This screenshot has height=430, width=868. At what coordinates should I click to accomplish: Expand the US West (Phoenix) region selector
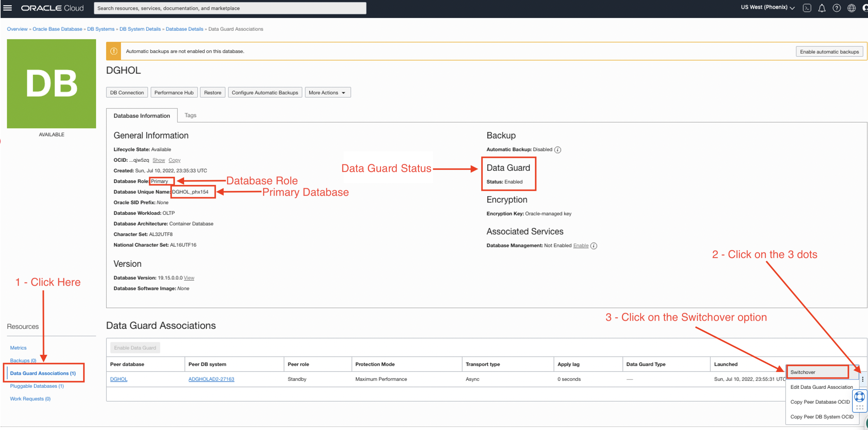click(767, 8)
